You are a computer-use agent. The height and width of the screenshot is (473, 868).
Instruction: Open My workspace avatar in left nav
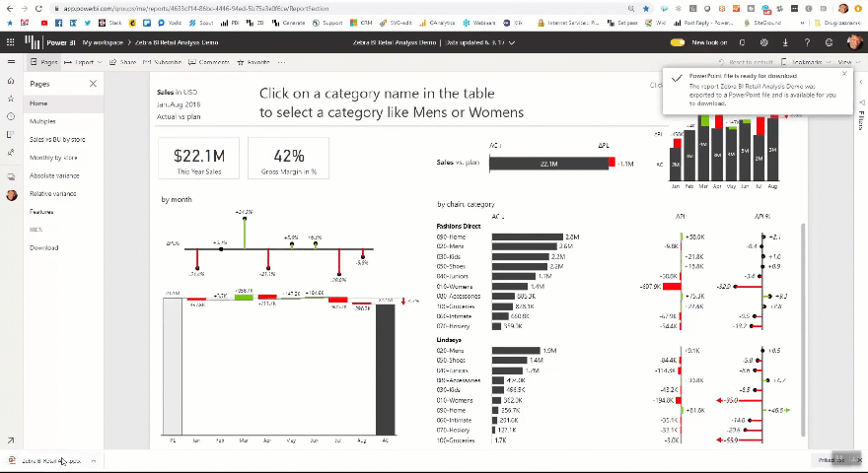[x=12, y=195]
